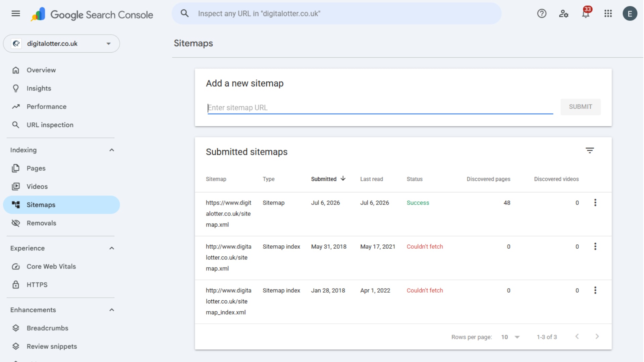This screenshot has width=644, height=362.
Task: Click the Insights lightbulb icon
Action: click(16, 88)
